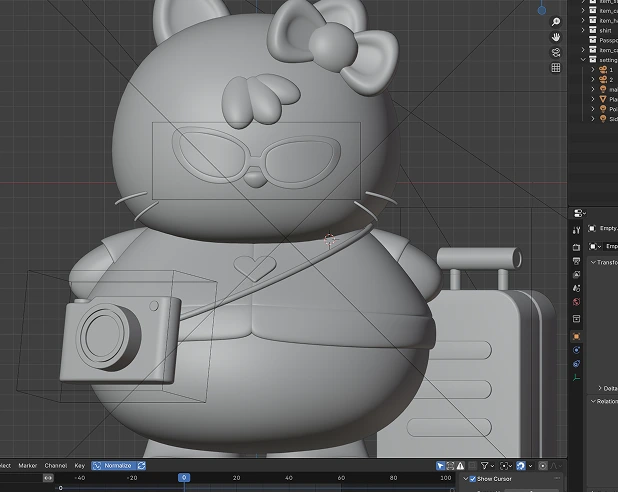The height and width of the screenshot is (492, 618).
Task: Open the World properties tab
Action: tap(577, 303)
